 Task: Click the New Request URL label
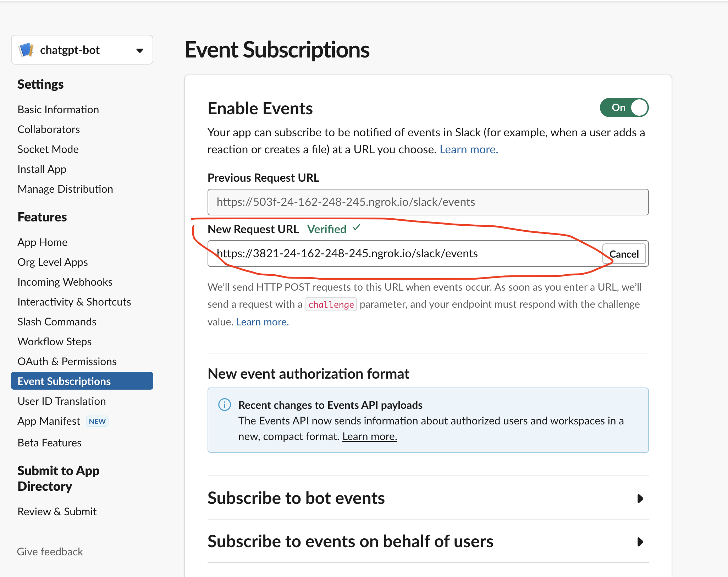(253, 229)
